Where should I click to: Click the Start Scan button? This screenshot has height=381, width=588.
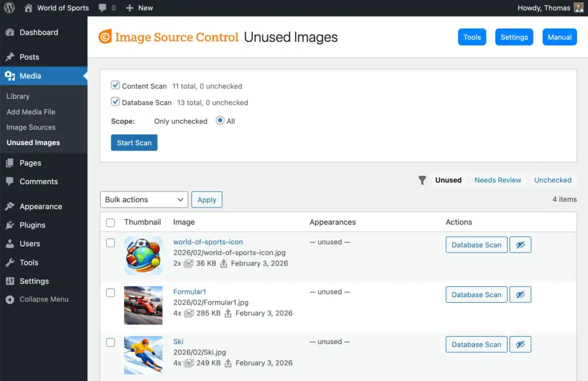tap(134, 142)
